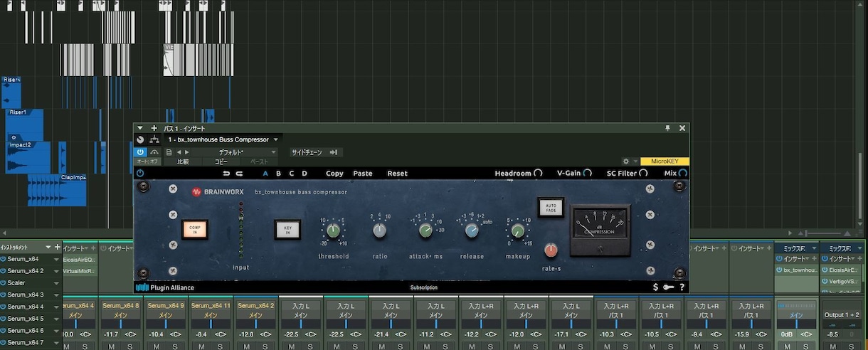Screen dimensions: 868x350
Task: Click the red rate-s knob
Action: pos(551,250)
